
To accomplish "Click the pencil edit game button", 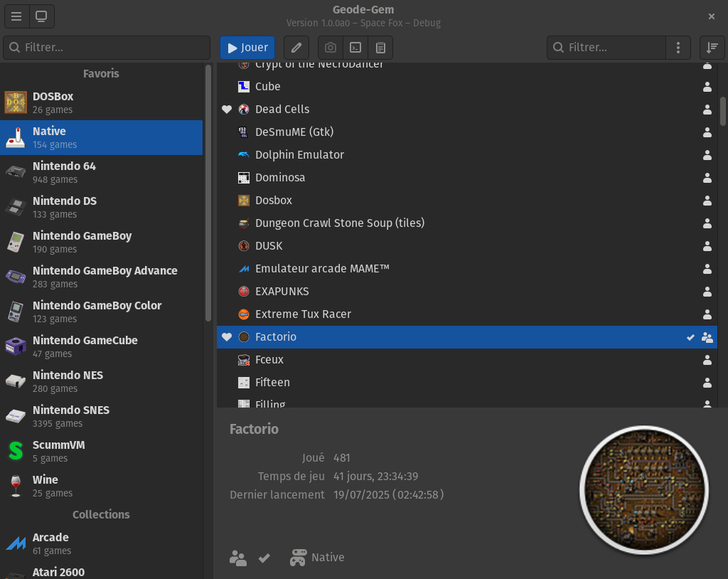I will point(296,48).
